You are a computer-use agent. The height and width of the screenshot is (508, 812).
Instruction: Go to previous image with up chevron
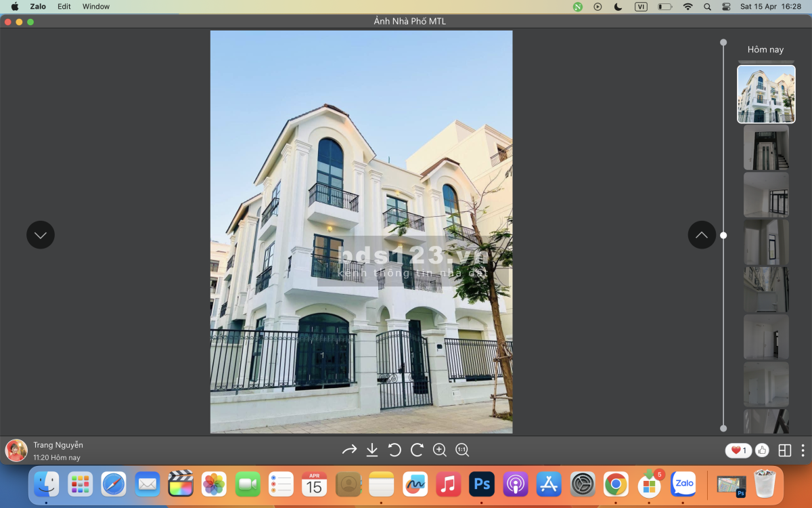[702, 235]
